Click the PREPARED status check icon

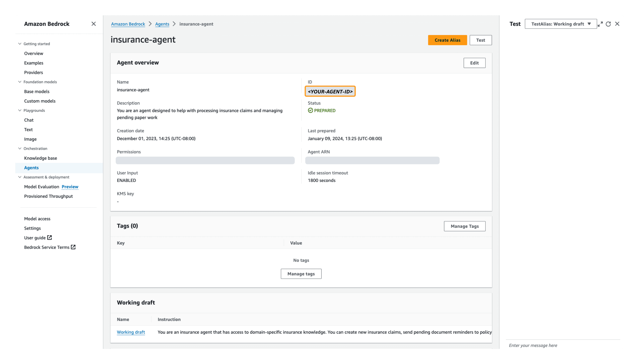310,110
